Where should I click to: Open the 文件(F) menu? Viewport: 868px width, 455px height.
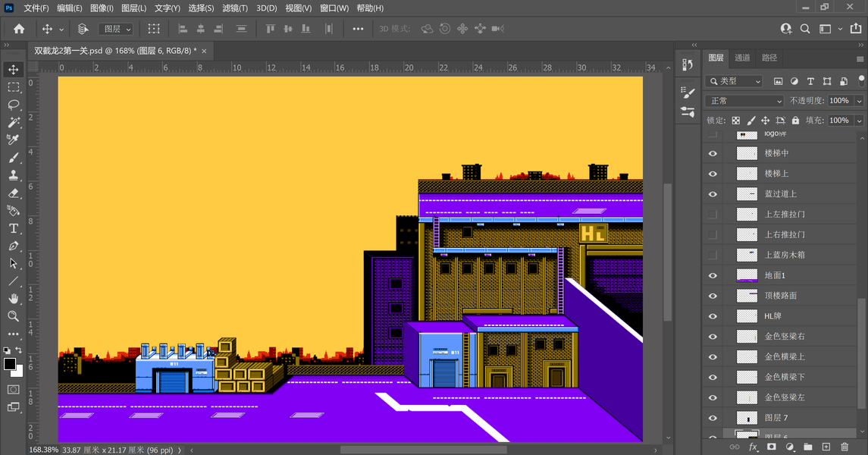tap(36, 8)
